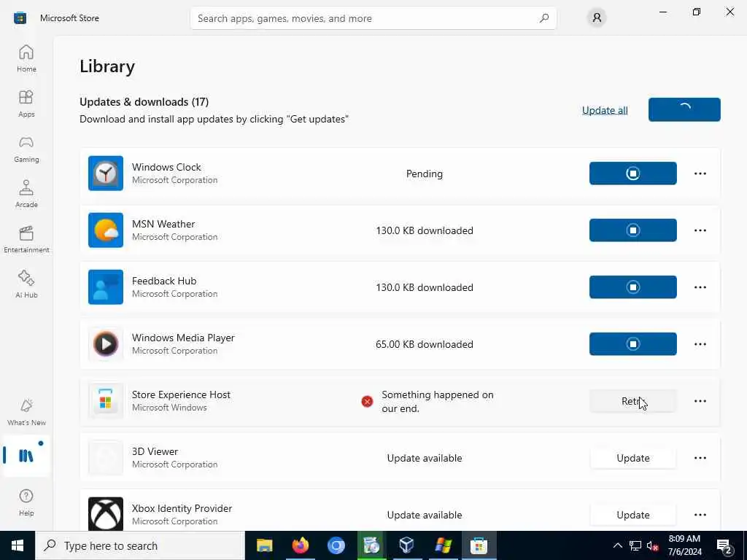Stop the Windows Clock pending update
Viewport: 747px width, 560px height.
pyautogui.click(x=632, y=174)
